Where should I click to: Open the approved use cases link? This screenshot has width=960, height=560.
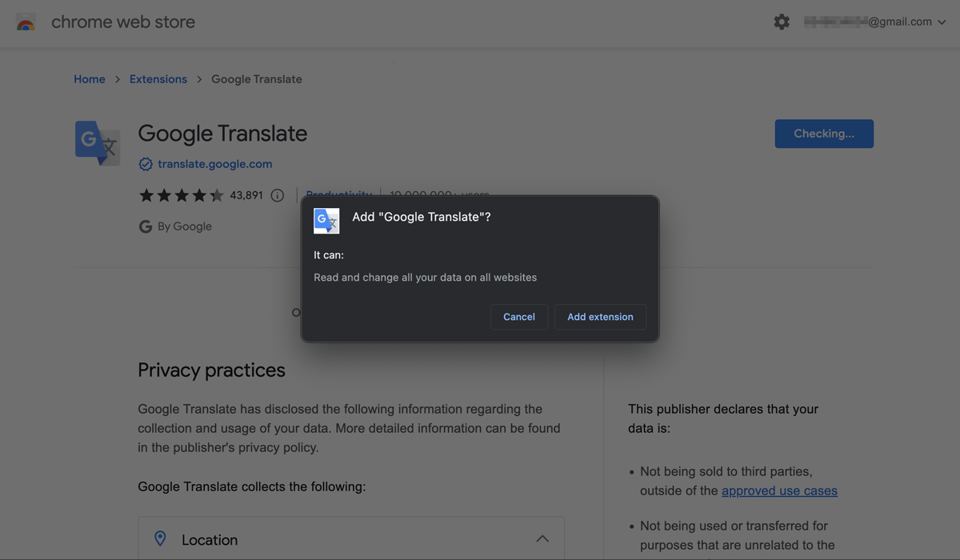pos(779,490)
